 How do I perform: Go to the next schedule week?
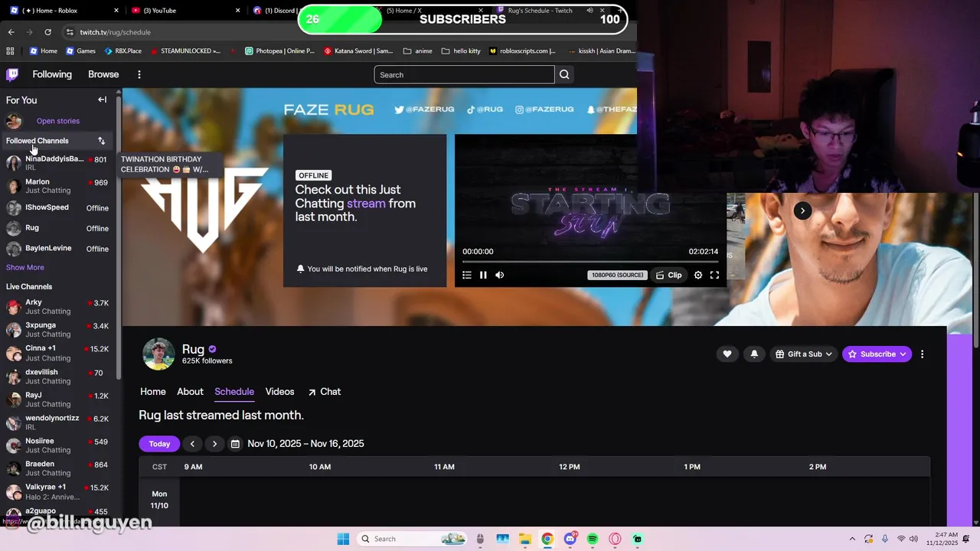pos(214,444)
